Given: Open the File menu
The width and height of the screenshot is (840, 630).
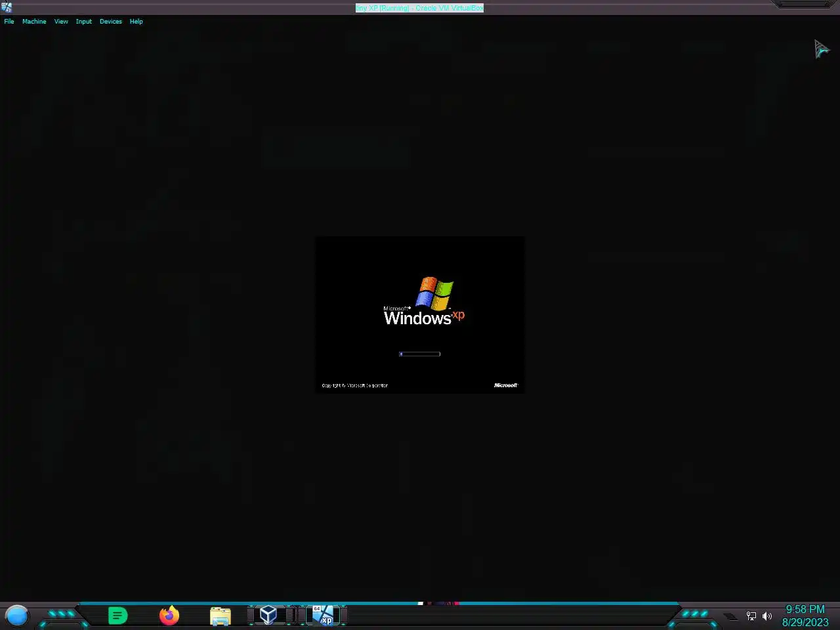Looking at the screenshot, I should (9, 22).
